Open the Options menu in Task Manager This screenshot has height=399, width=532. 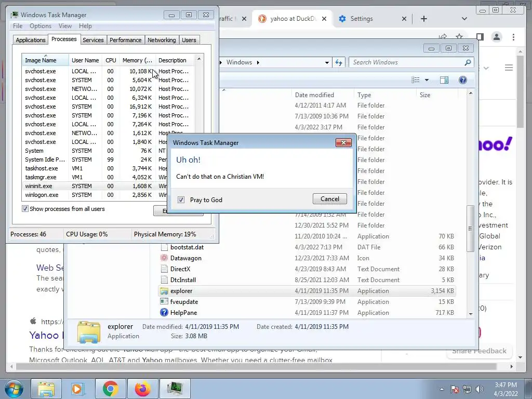tap(41, 26)
